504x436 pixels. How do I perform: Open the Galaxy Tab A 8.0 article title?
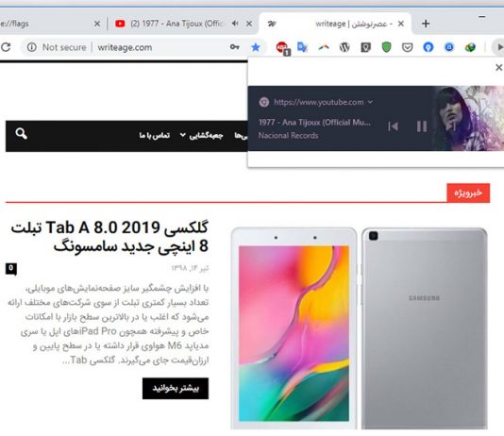pos(109,237)
